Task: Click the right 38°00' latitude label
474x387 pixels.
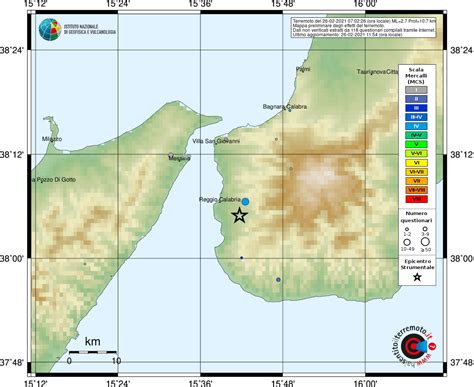Action: pyautogui.click(x=462, y=259)
